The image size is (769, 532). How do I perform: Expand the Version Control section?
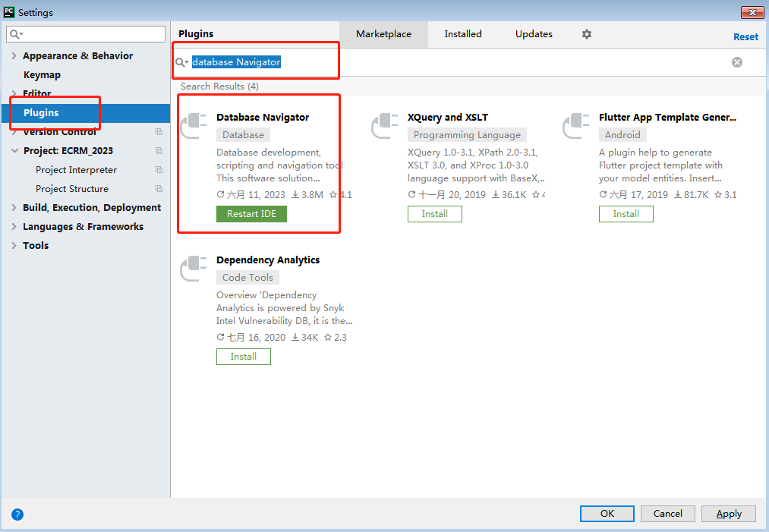14,131
